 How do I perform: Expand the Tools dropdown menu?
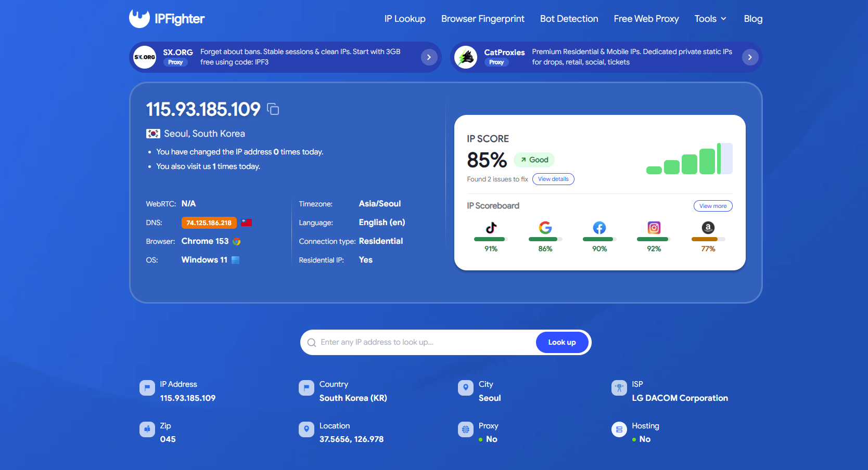coord(710,19)
